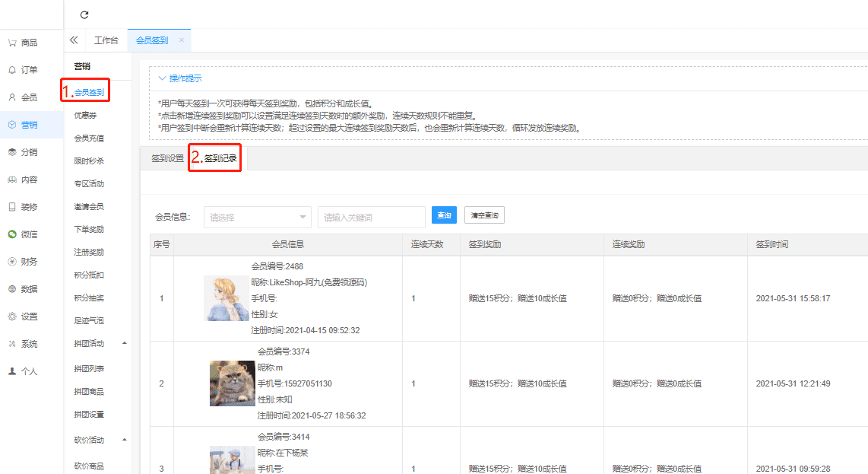
Task: Open the 会员信息 select dropdown
Action: [x=258, y=217]
